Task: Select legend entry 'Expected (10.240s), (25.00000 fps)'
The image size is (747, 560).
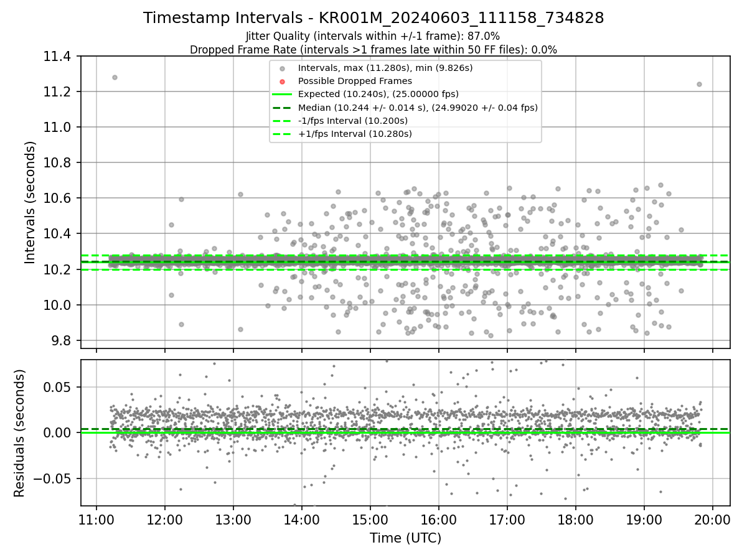Action: [x=378, y=94]
